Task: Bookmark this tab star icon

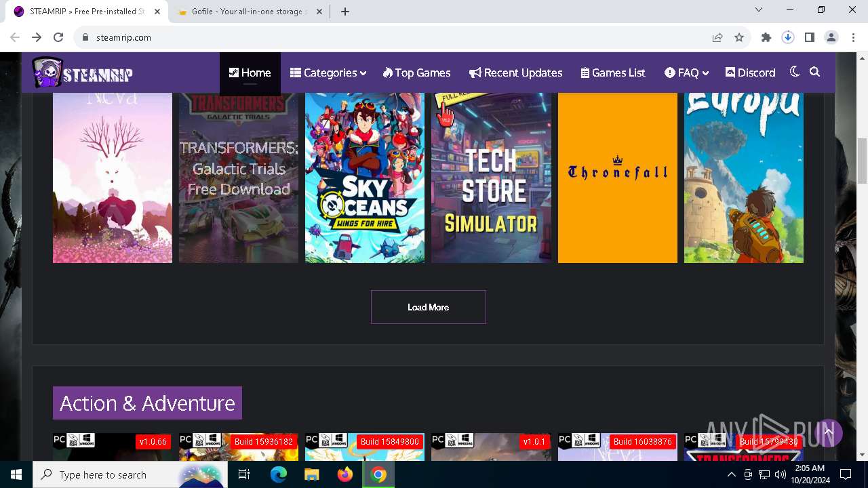Action: [739, 37]
